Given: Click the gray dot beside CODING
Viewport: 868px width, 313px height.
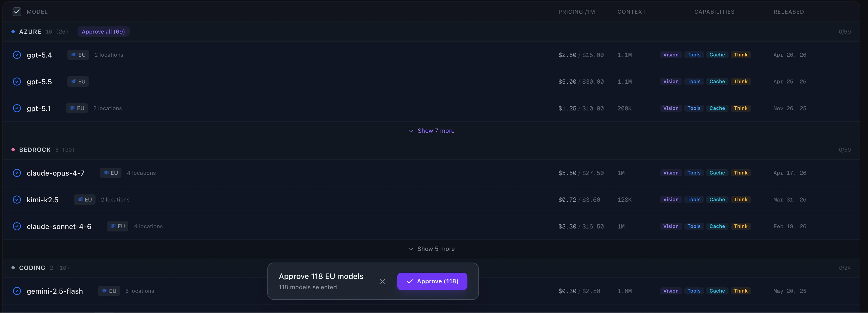Looking at the screenshot, I should [x=13, y=268].
